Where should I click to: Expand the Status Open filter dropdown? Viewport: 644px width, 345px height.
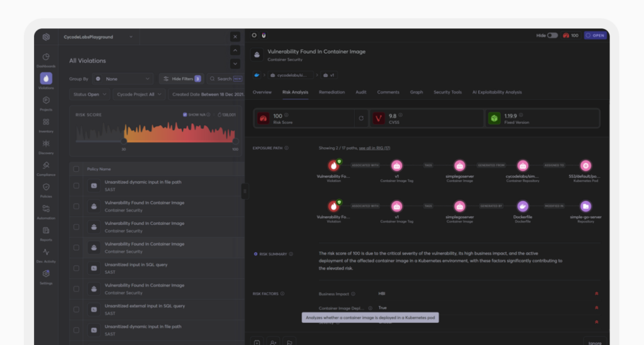(90, 94)
